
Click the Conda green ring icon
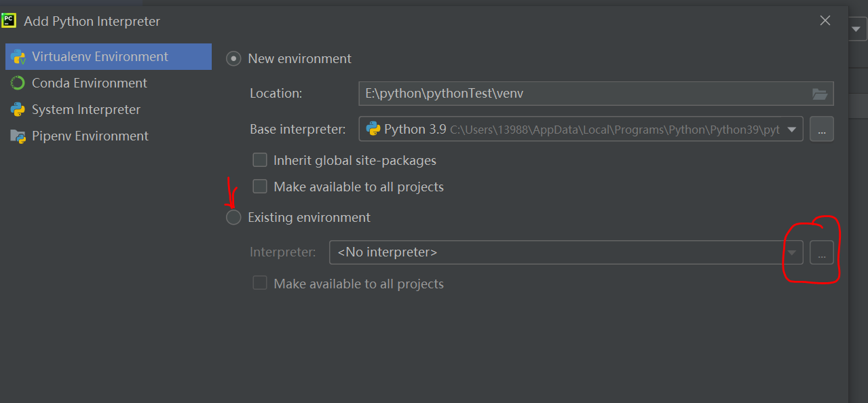pos(18,83)
